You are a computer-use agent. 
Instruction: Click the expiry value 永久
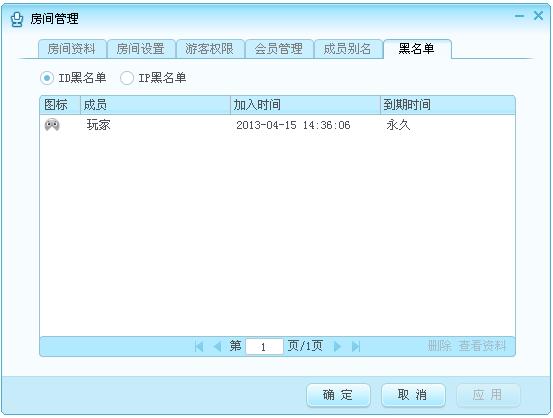point(398,125)
